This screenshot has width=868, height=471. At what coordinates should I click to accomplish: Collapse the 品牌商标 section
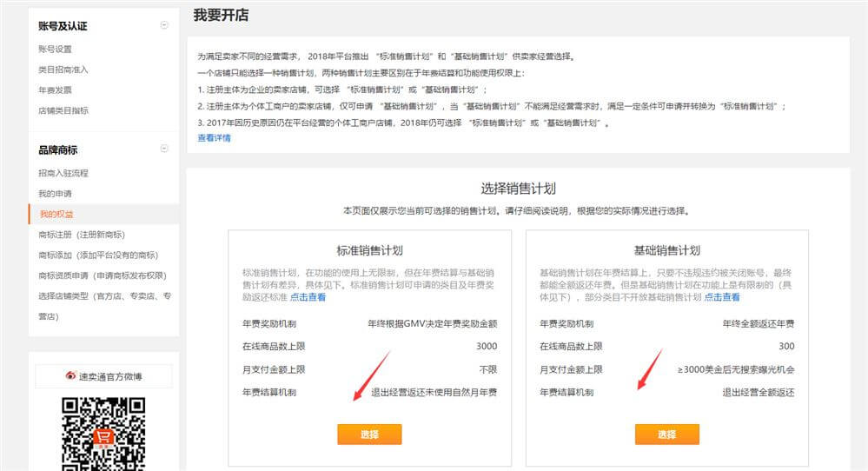coord(164,149)
